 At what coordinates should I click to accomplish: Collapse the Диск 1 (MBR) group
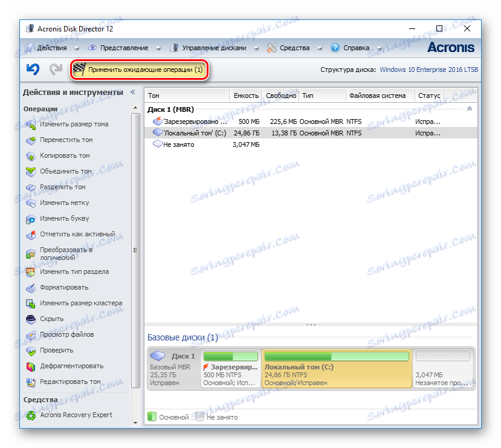[470, 109]
